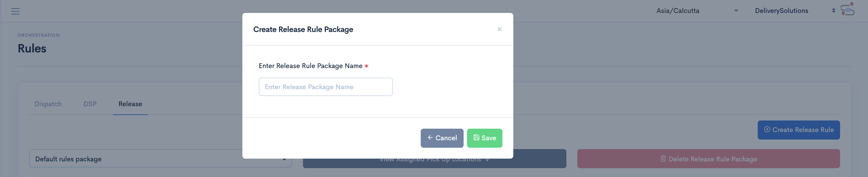Image resolution: width=868 pixels, height=177 pixels.
Task: Click the Cancel button
Action: pyautogui.click(x=442, y=138)
